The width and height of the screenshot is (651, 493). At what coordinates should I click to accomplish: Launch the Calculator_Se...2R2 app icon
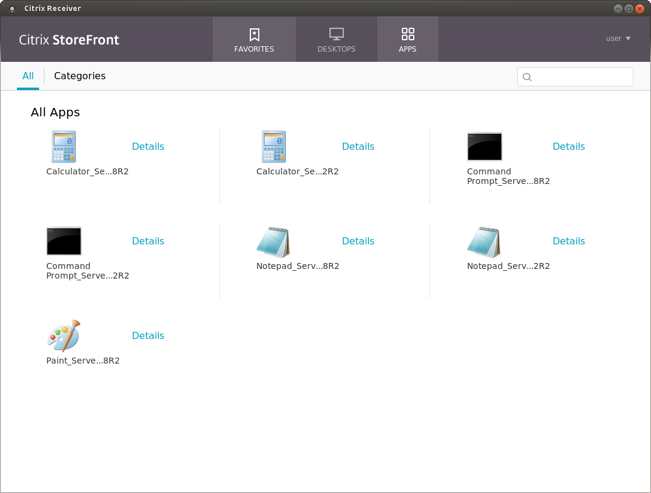274,147
